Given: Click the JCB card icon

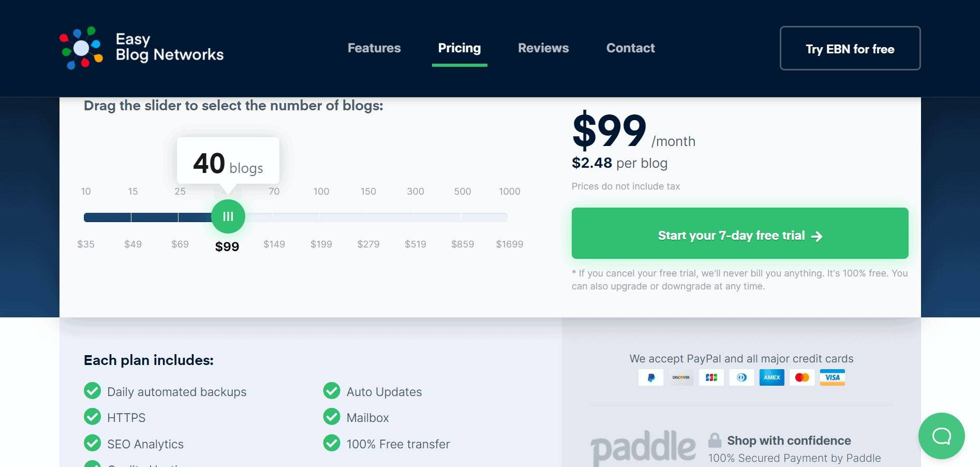Looking at the screenshot, I should click(711, 377).
